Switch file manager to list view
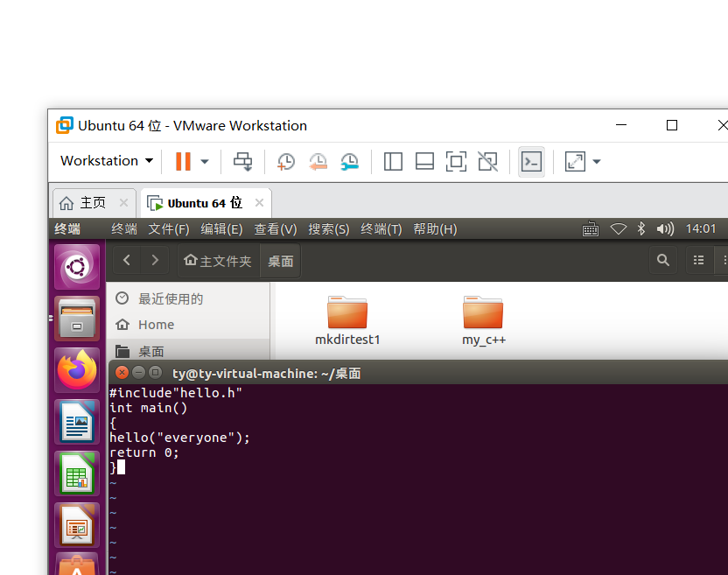The image size is (728, 575). (x=699, y=260)
